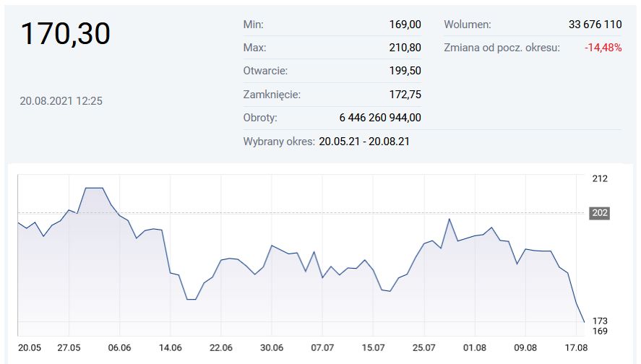Click the 17.08 date on the x-axis
The width and height of the screenshot is (641, 364).
[577, 347]
